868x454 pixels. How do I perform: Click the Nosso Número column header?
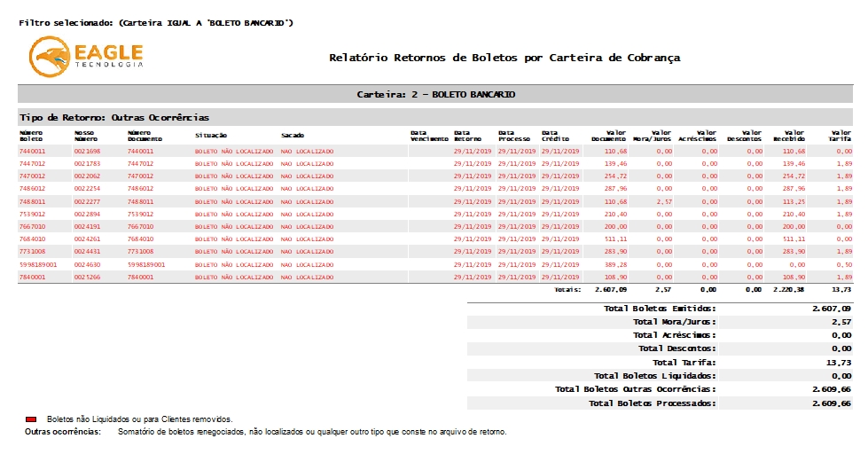pyautogui.click(x=85, y=136)
